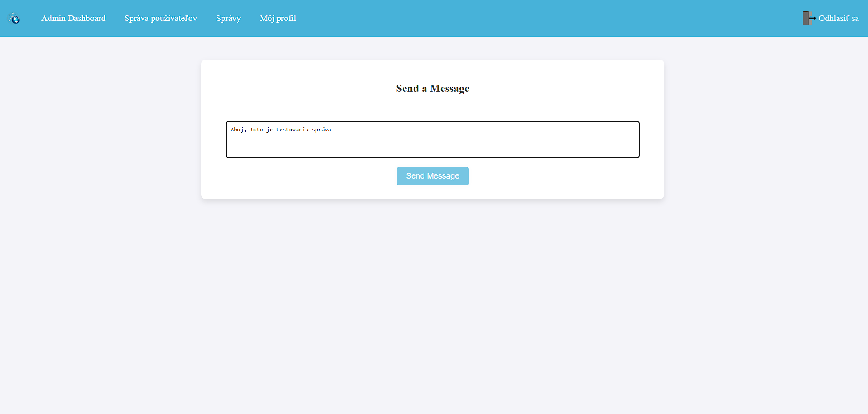The image size is (868, 414).
Task: Navigate to Môj profil
Action: (278, 18)
